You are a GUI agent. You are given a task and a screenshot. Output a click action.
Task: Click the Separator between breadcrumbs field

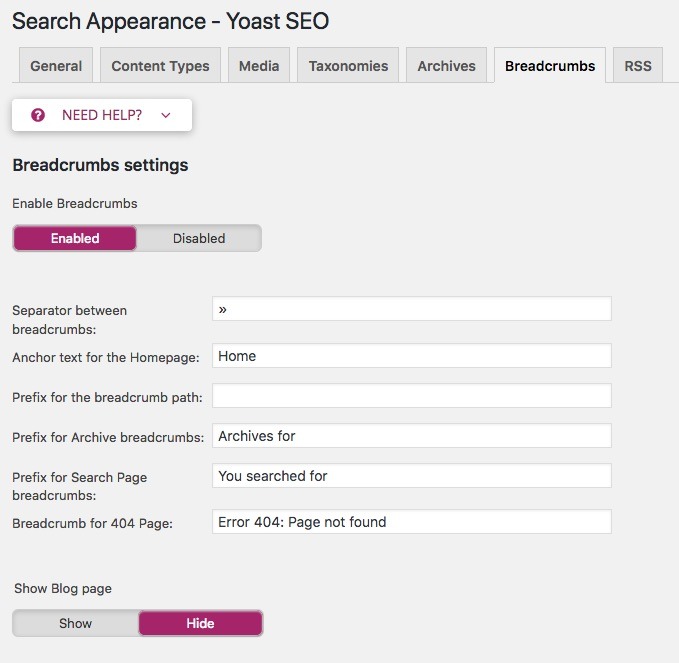412,309
